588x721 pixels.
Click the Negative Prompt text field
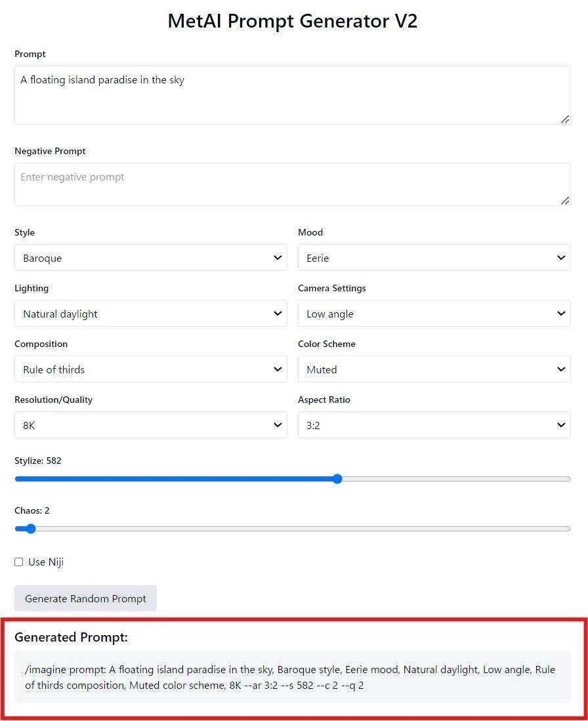292,184
